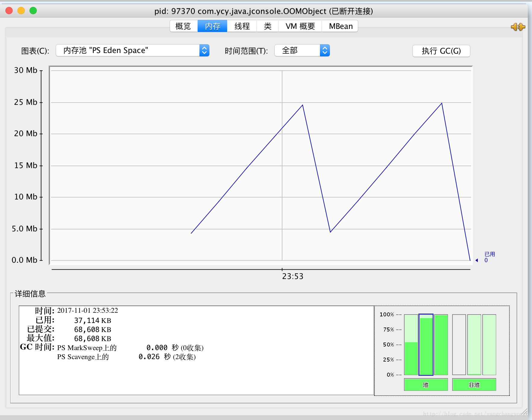Click the PS Scavenge GC time row
The height and width of the screenshot is (420, 532).
click(127, 357)
